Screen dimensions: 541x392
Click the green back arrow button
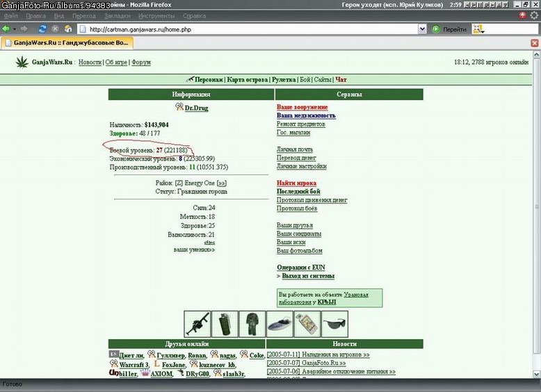coord(6,29)
